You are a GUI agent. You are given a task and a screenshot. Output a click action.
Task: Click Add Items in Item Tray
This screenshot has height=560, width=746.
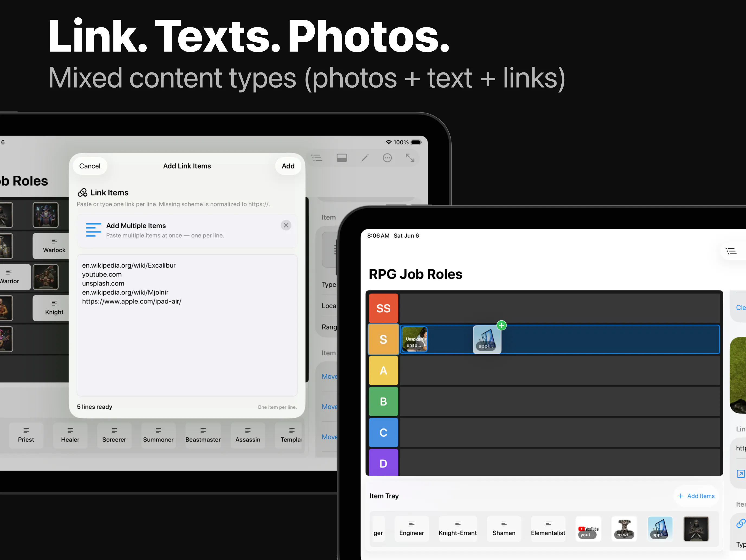(696, 496)
